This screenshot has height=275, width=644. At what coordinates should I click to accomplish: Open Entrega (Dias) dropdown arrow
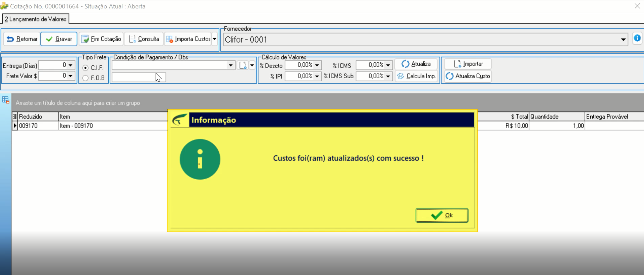tap(70, 65)
